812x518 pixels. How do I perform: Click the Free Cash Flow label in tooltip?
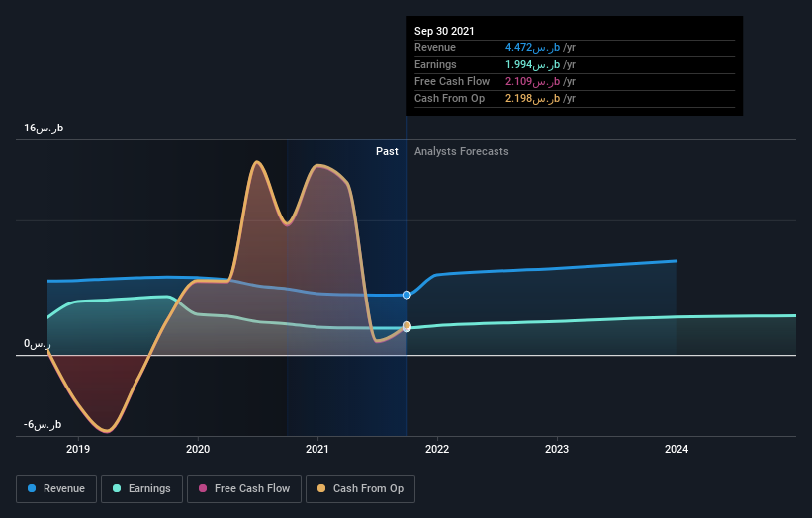coord(452,81)
